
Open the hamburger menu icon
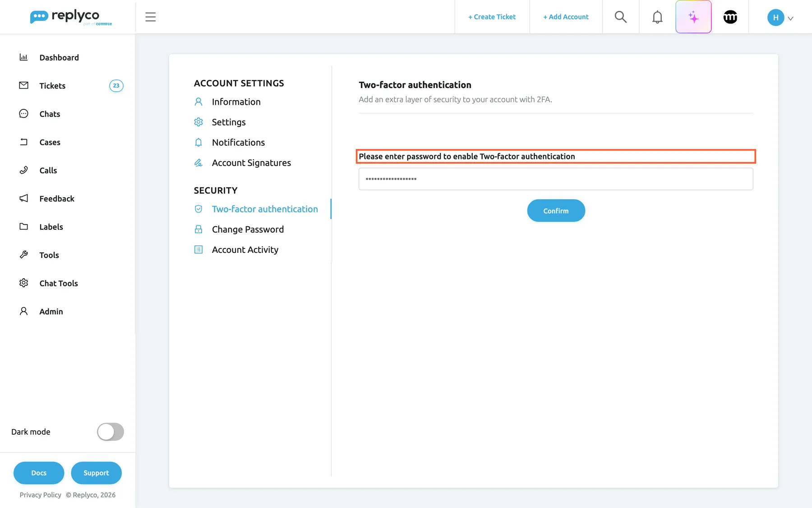(x=150, y=17)
